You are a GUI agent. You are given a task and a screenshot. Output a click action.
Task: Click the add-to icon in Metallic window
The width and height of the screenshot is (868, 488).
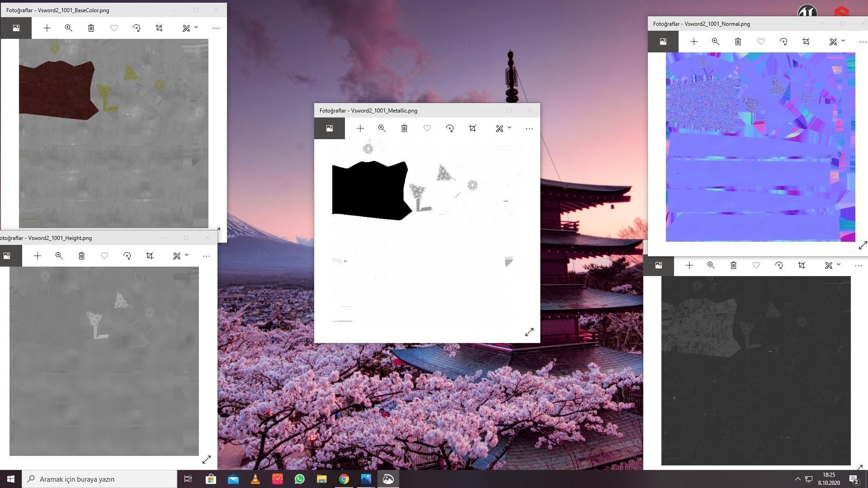[x=360, y=129]
